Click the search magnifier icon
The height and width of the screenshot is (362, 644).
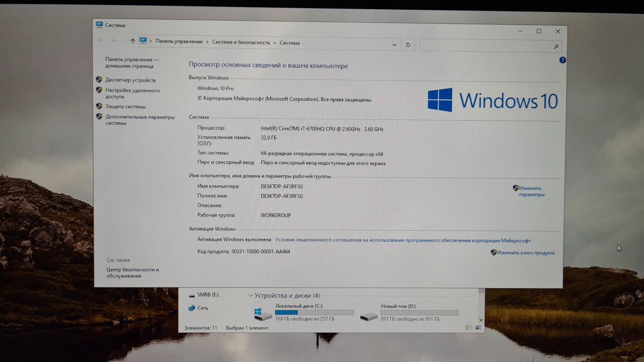(556, 47)
